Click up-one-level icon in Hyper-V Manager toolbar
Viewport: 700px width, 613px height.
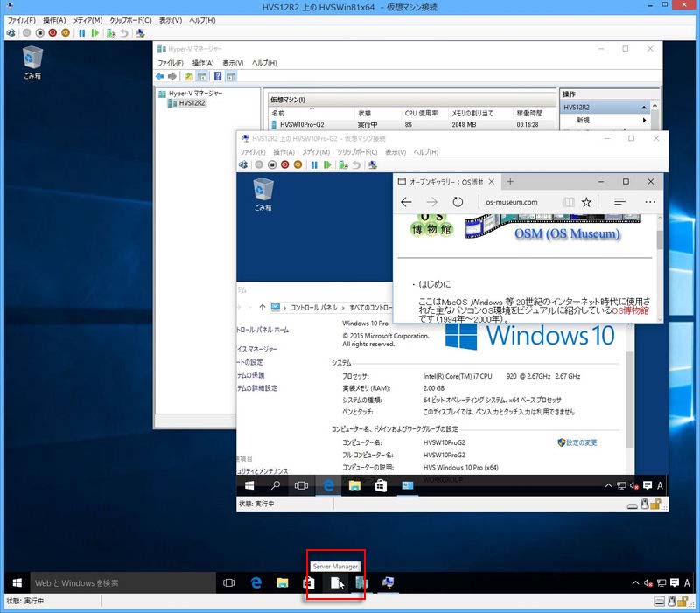[x=189, y=77]
